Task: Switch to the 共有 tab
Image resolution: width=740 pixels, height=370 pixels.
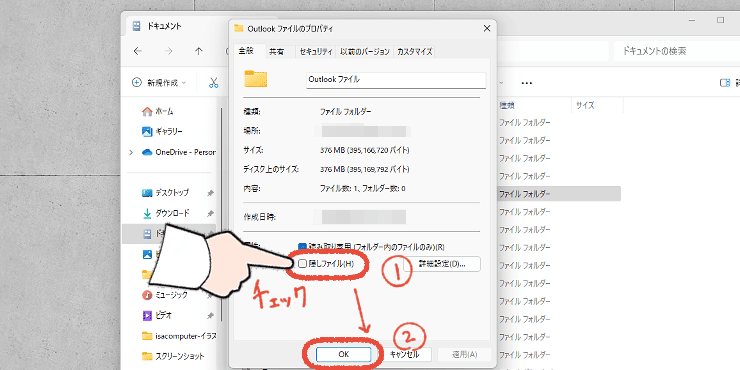Action: point(276,52)
